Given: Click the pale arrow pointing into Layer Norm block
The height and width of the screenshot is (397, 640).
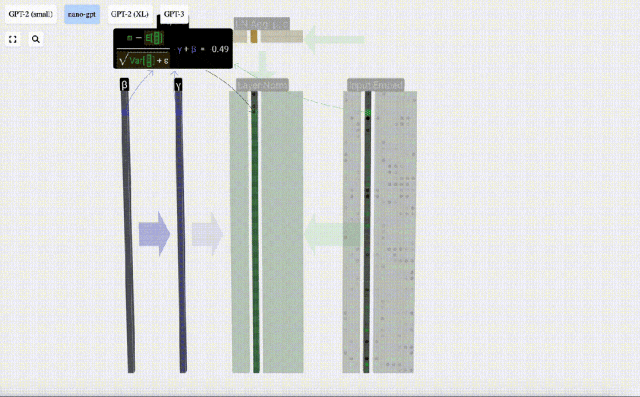Looking at the screenshot, I should click(x=207, y=234).
